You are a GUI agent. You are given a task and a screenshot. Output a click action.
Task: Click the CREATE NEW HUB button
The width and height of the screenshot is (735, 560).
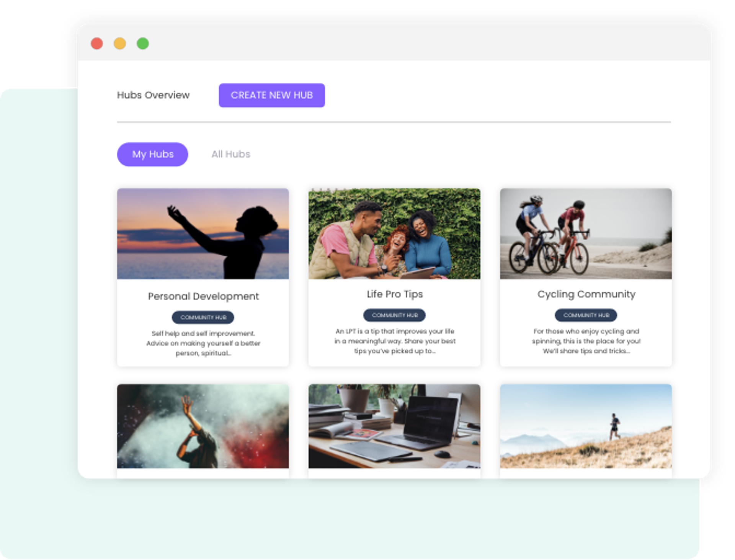point(272,95)
